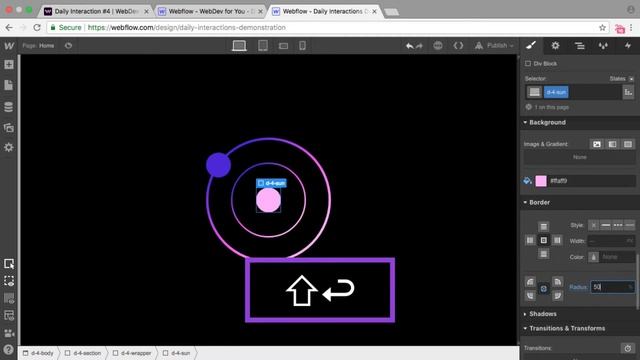Redo the last change

pyautogui.click(x=419, y=46)
